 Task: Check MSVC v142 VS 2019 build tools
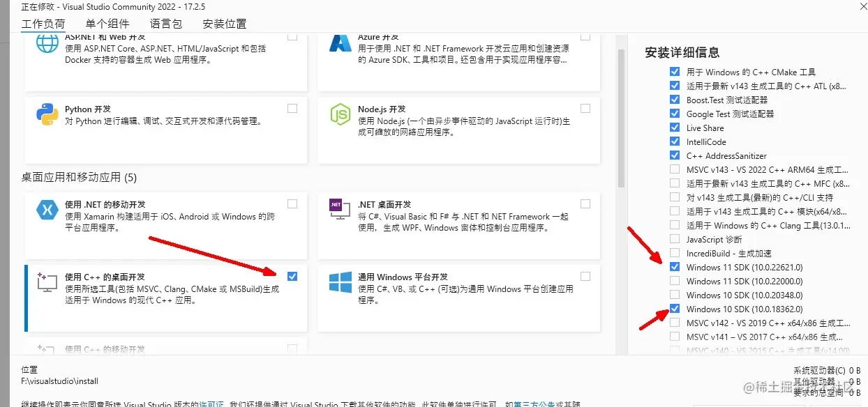point(675,323)
